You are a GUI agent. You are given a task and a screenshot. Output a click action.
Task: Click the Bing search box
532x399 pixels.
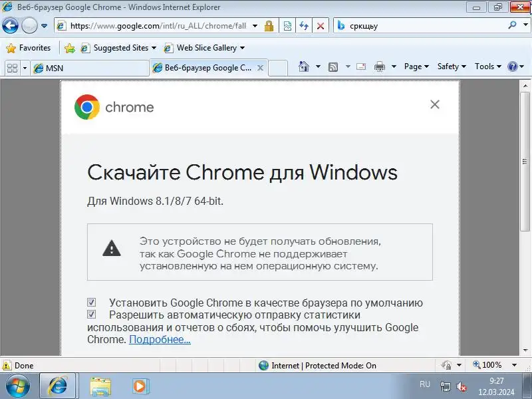pos(421,26)
